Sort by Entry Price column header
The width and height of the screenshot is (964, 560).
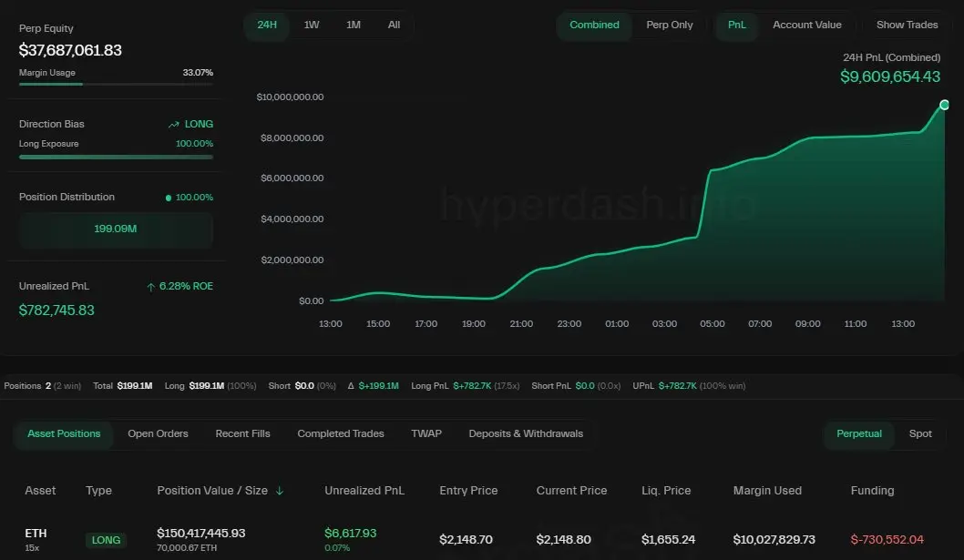click(x=468, y=491)
